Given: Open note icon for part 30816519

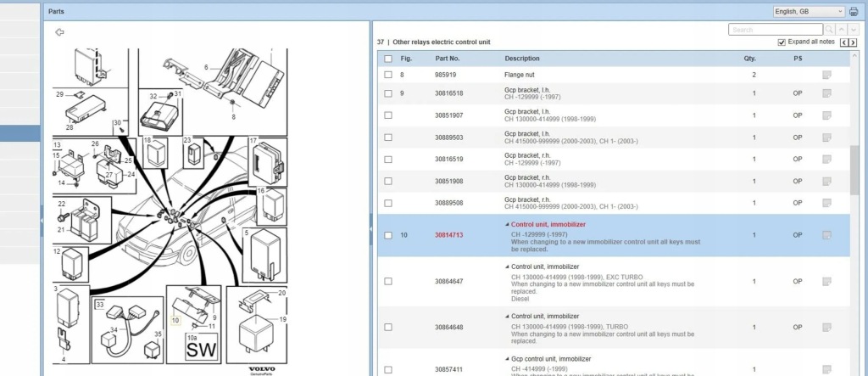Looking at the screenshot, I should (x=827, y=160).
